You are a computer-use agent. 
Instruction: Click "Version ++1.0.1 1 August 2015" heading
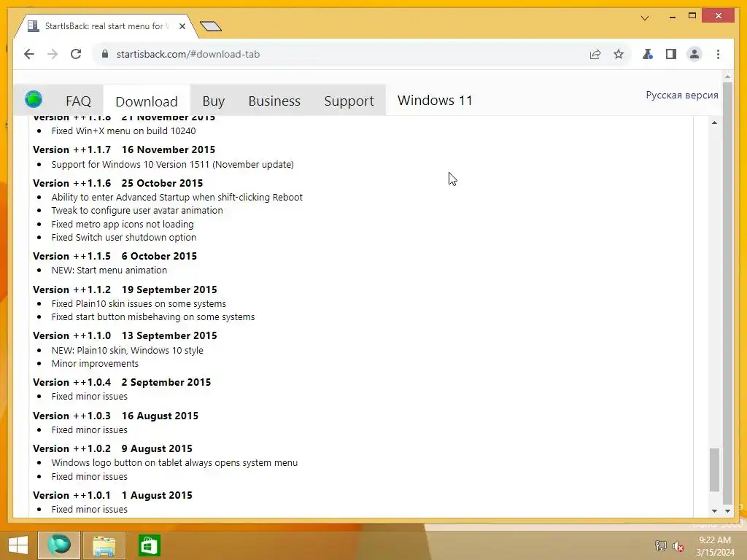coord(112,495)
